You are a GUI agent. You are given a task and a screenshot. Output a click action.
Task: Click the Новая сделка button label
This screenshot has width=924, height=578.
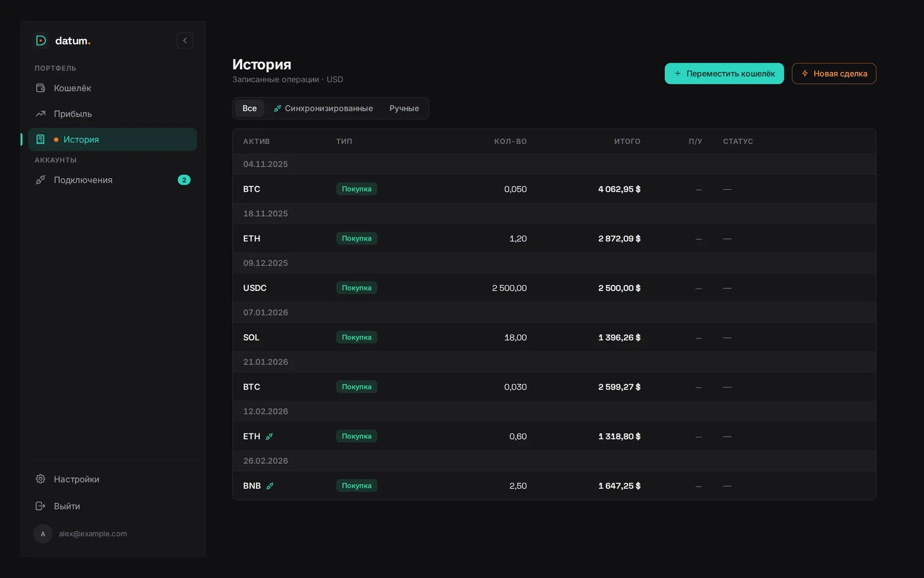(x=840, y=74)
